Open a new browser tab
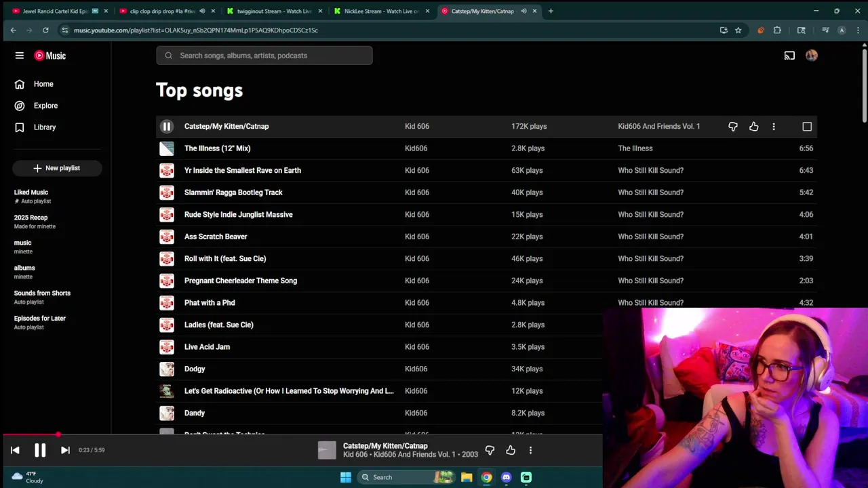This screenshot has height=488, width=868. [x=551, y=11]
